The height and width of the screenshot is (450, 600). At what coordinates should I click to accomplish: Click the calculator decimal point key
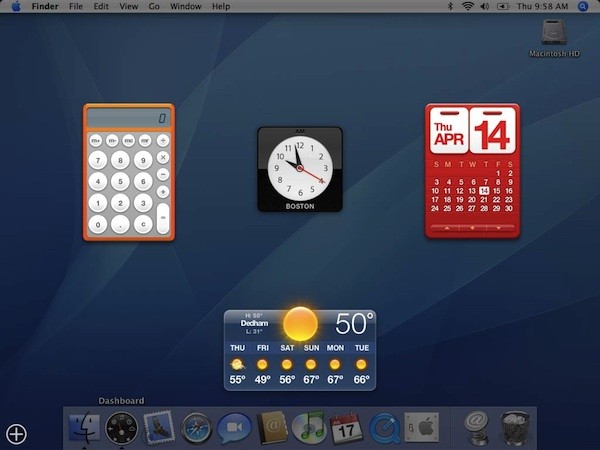coord(120,225)
